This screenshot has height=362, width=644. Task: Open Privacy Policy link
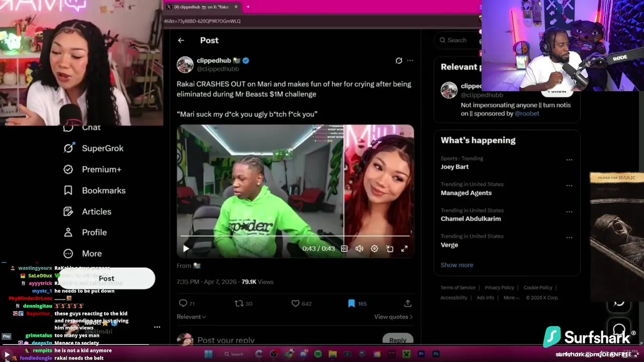(x=499, y=288)
